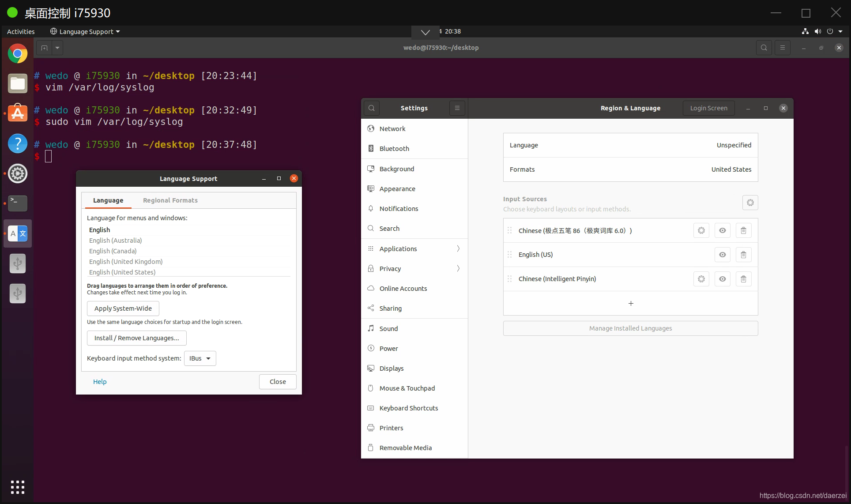
Task: Open Ubuntu Software from the dock
Action: click(18, 113)
